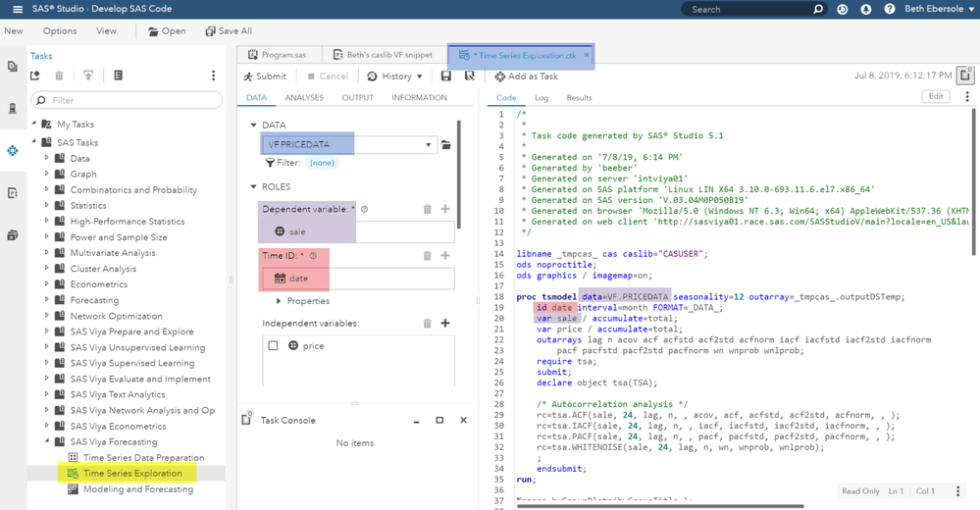Screen dimensions: 980x510
Task: Collapse the ROLES section
Action: pyautogui.click(x=254, y=186)
